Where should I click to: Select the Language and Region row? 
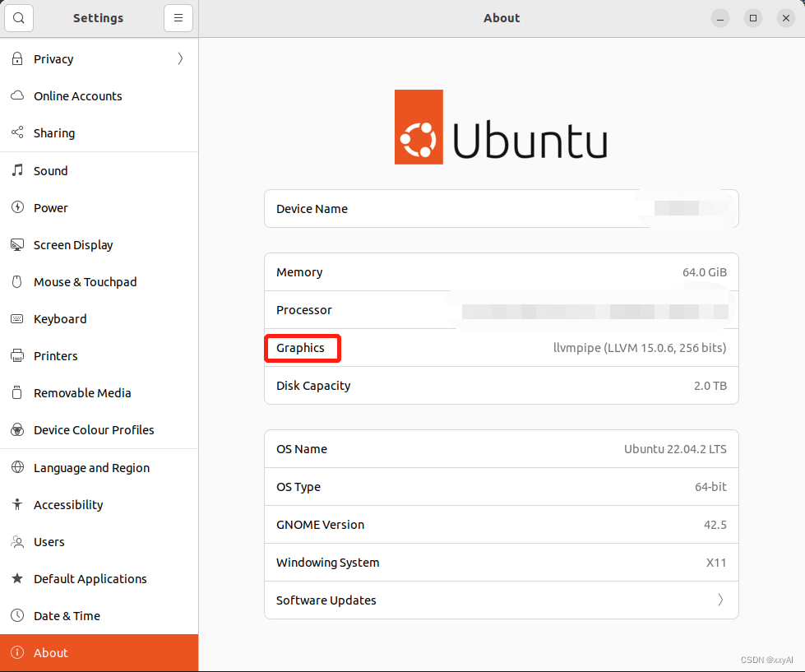(91, 467)
